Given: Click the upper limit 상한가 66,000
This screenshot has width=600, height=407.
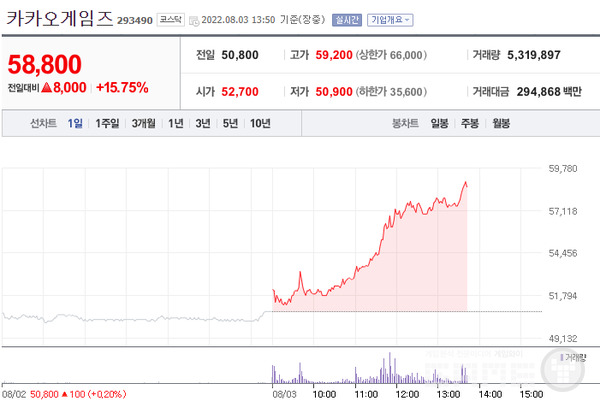Looking at the screenshot, I should tap(391, 55).
